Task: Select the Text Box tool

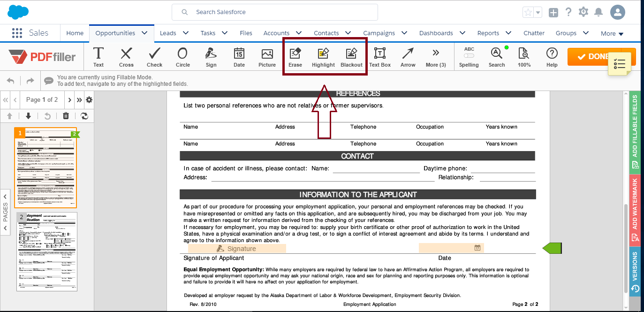Action: (x=380, y=57)
